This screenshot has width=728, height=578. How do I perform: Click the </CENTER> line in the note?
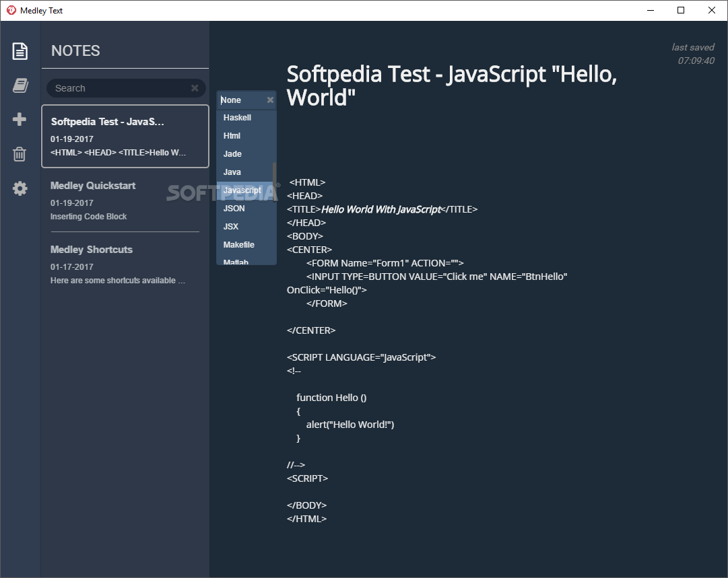(311, 330)
